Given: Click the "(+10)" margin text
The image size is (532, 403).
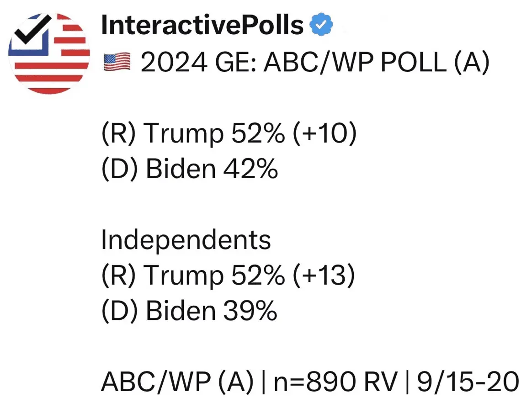Looking at the screenshot, I should (x=325, y=134).
